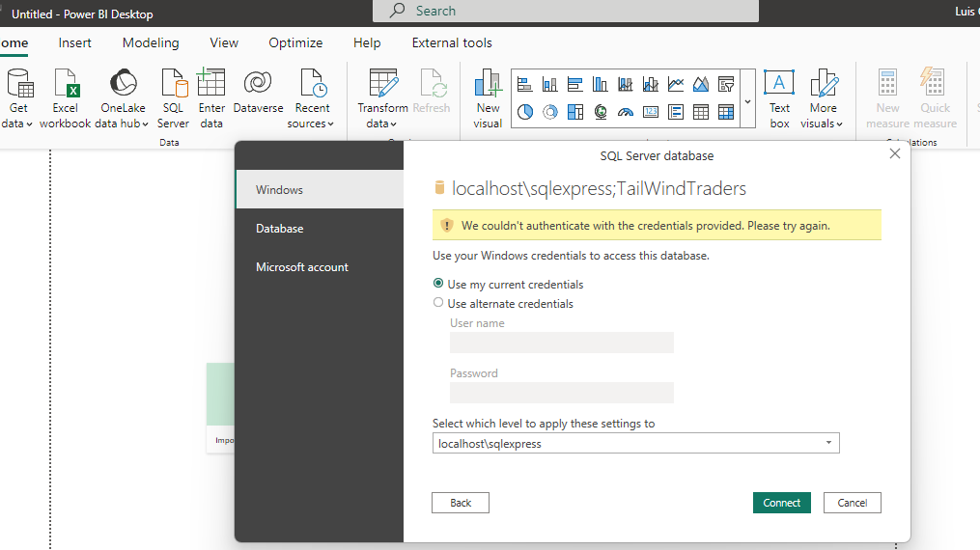Image resolution: width=980 pixels, height=550 pixels.
Task: Click the Cancel button in dialog
Action: (x=853, y=503)
